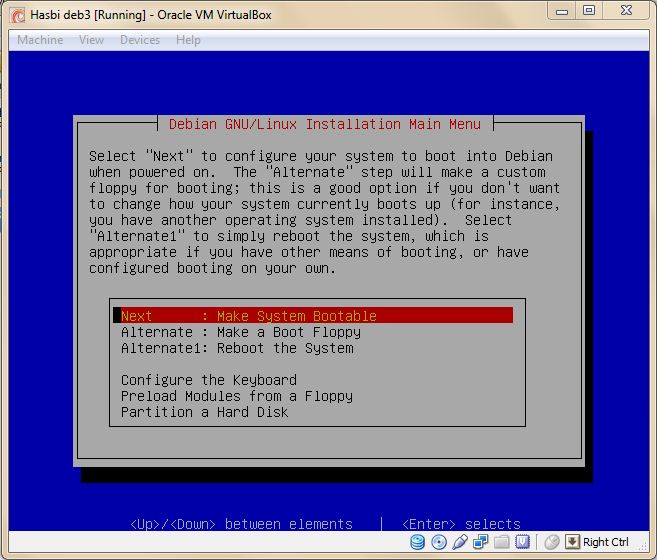Screen dimensions: 657x560
Task: Click the hard disk activity status icon
Action: tap(417, 542)
